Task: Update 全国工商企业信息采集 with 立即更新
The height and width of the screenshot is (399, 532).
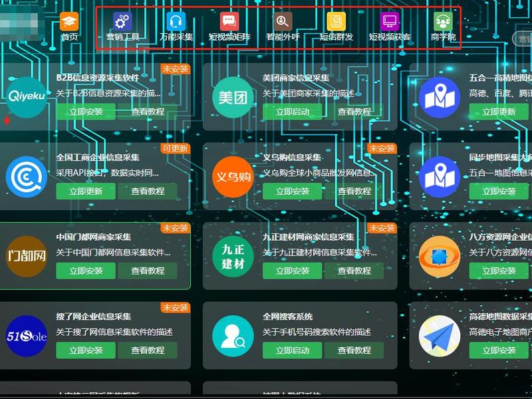Action: (x=86, y=192)
